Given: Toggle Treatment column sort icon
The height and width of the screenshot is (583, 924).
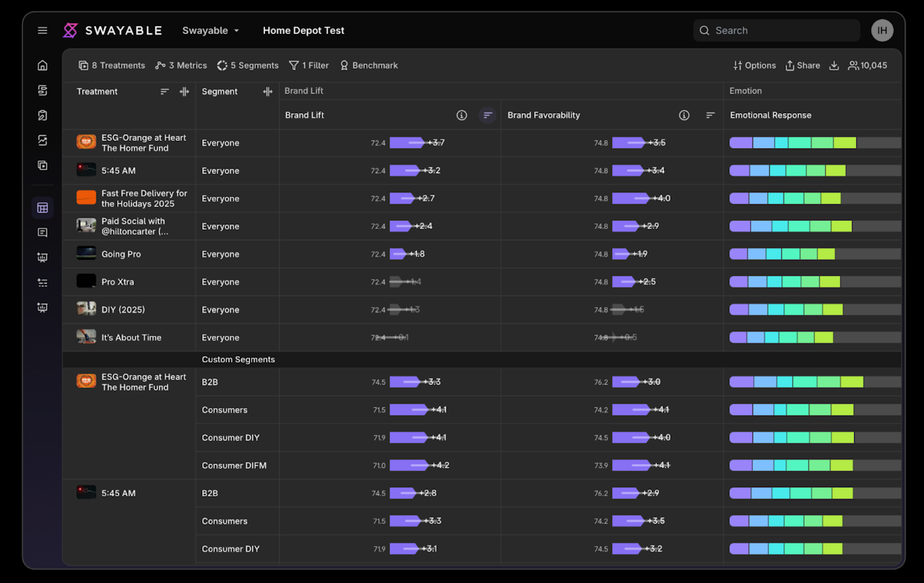Looking at the screenshot, I should tap(165, 91).
